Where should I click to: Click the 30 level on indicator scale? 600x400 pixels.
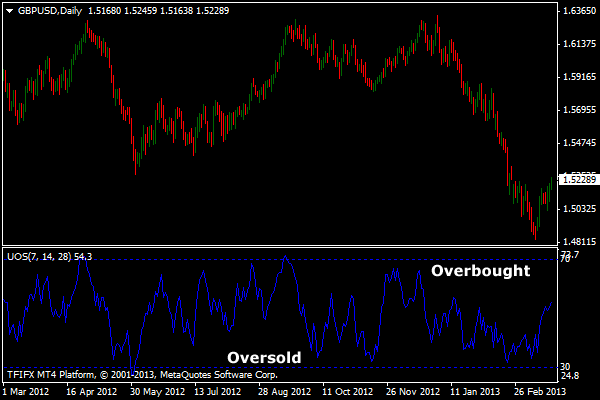(566, 367)
